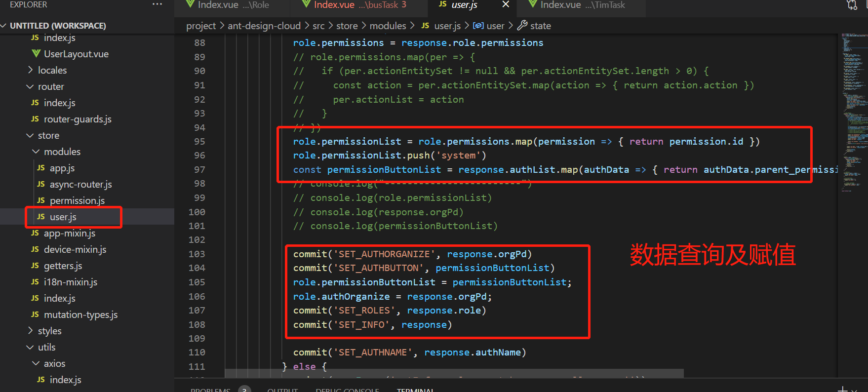Viewport: 868px width, 392px height.
Task: Click 'SET_AUTHNAME' commit on line 110
Action: point(410,353)
